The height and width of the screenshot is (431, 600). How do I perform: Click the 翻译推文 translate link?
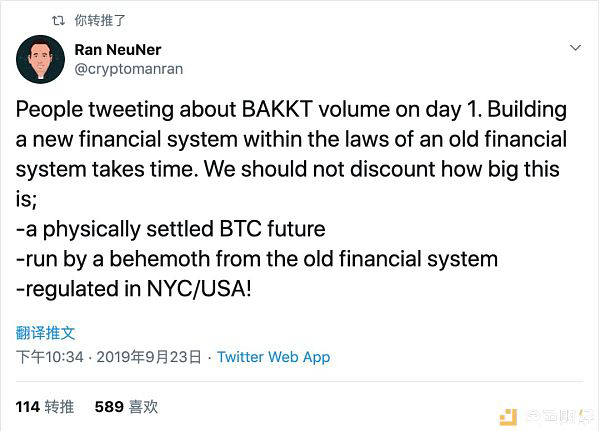pyautogui.click(x=46, y=333)
